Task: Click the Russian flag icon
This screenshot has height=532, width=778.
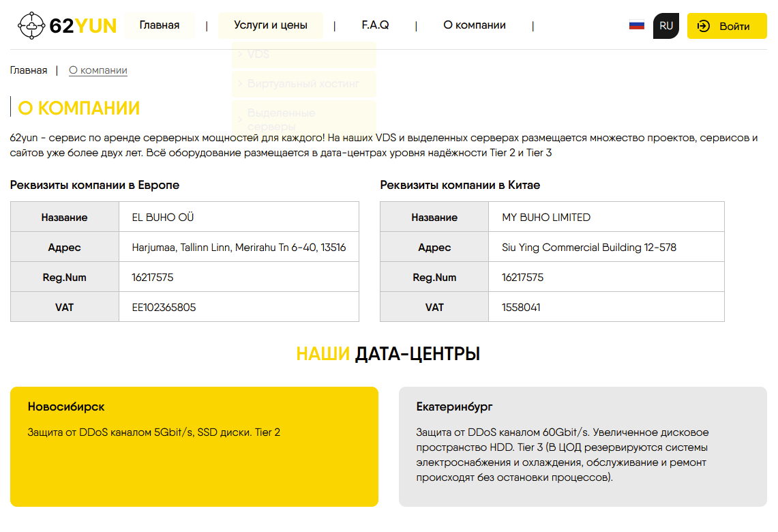Action: click(636, 26)
